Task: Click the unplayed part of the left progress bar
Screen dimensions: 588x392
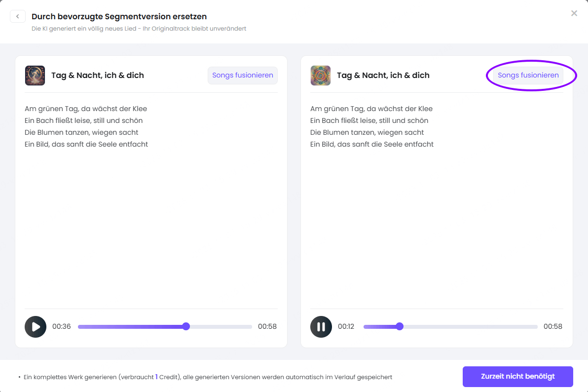Action: 220,326
